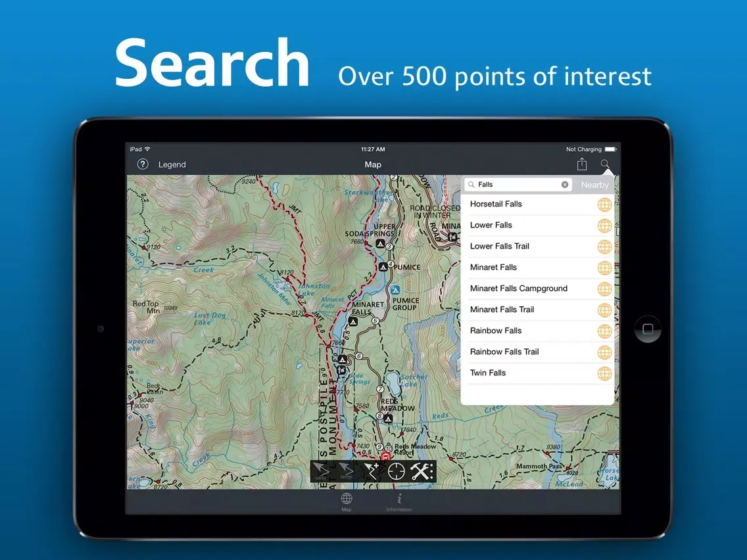Tap the Sotcher Lake map label
This screenshot has height=560, width=747.
pyautogui.click(x=414, y=380)
